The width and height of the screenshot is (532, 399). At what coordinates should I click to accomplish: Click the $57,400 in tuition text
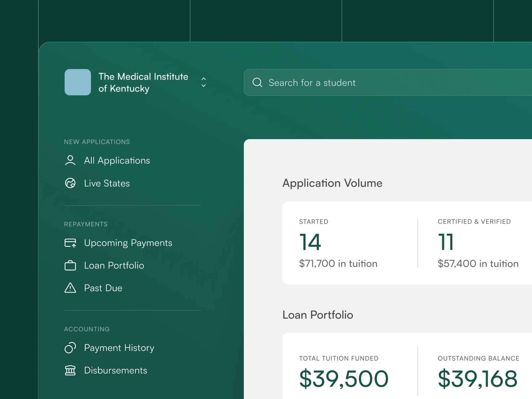pyautogui.click(x=478, y=264)
